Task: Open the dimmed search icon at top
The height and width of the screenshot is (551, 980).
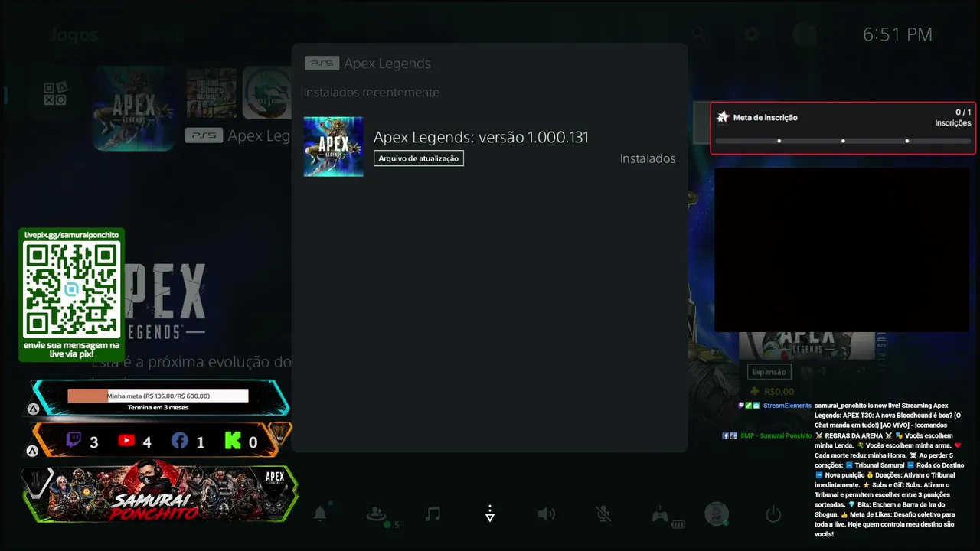Action: 698,34
